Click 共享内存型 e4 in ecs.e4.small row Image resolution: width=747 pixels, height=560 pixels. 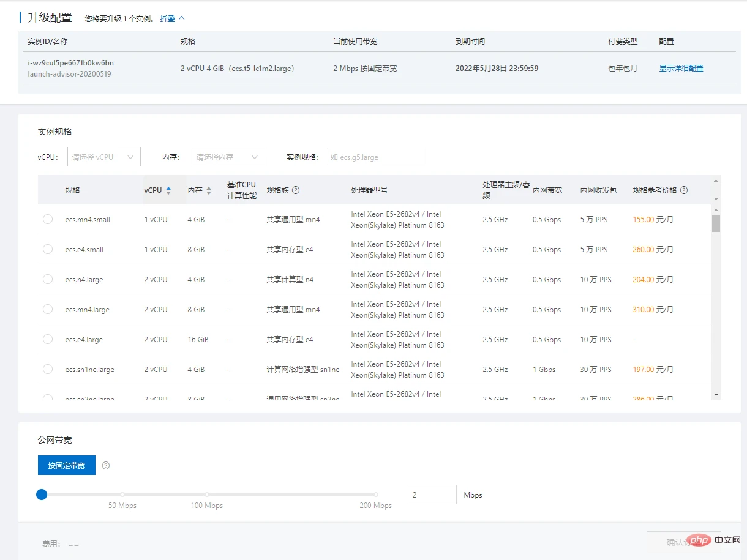[290, 249]
